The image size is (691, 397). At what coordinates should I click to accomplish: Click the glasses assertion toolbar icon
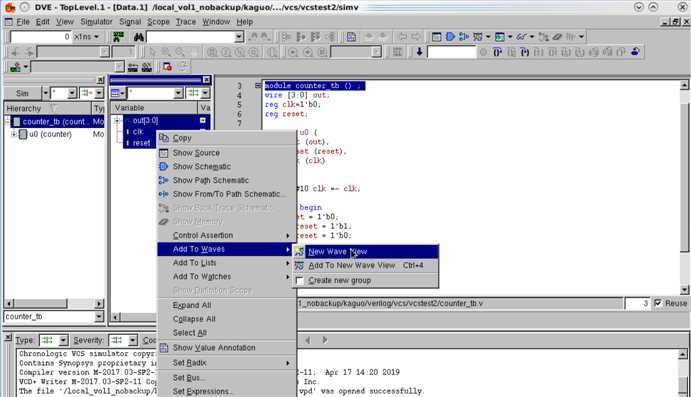[x=521, y=37]
